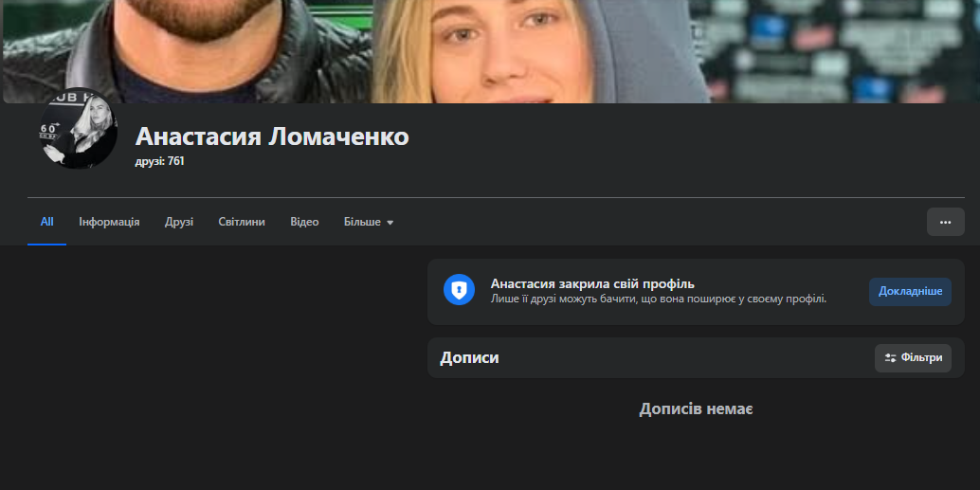Image resolution: width=980 pixels, height=490 pixels.
Task: Open the Відео tab
Action: click(304, 222)
